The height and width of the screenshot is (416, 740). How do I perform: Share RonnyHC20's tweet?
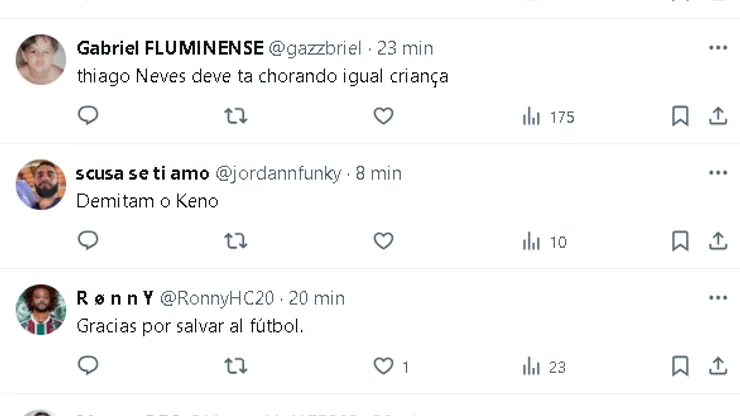coord(718,366)
